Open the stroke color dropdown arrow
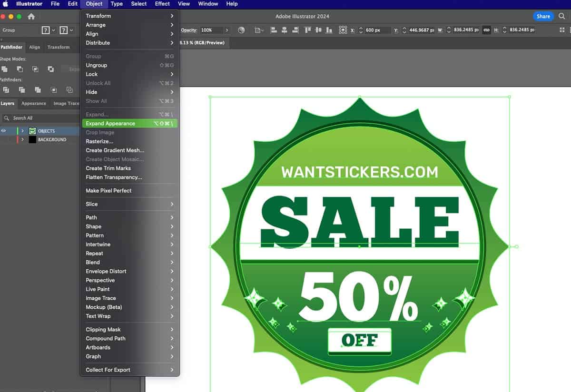 pyautogui.click(x=71, y=30)
